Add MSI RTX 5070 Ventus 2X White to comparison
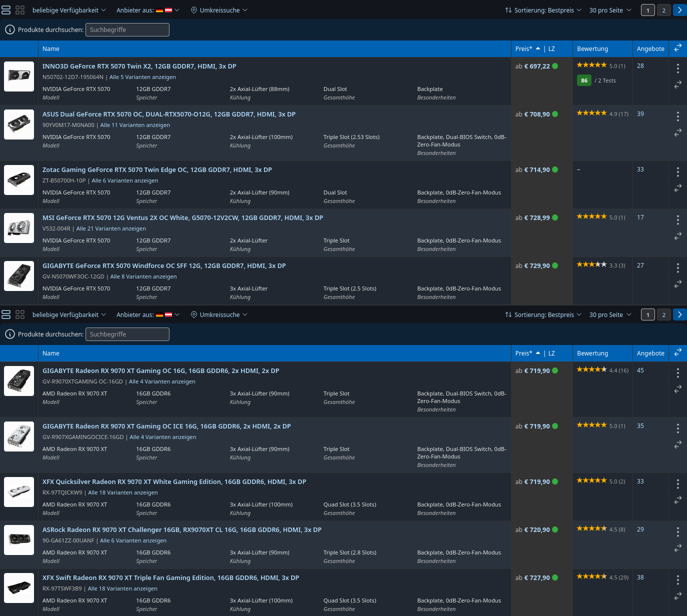Image resolution: width=687 pixels, height=616 pixels. [678, 236]
